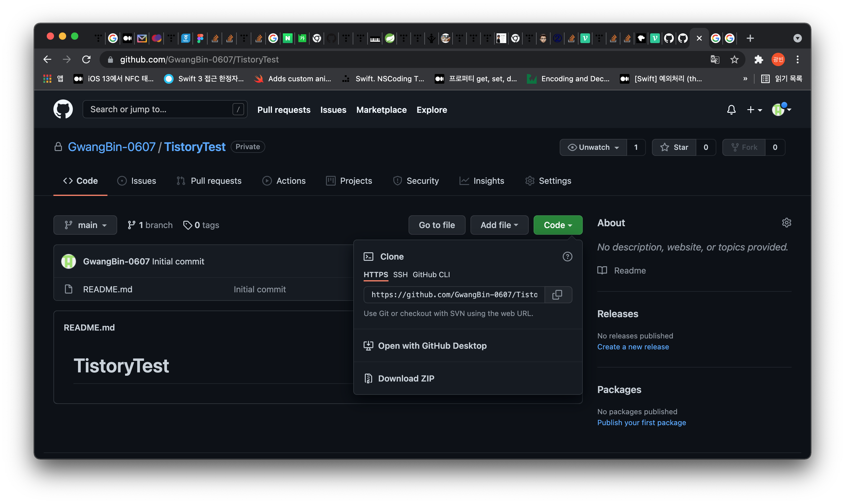The height and width of the screenshot is (504, 845).
Task: Click the GitHub Octocat logo
Action: (63, 109)
